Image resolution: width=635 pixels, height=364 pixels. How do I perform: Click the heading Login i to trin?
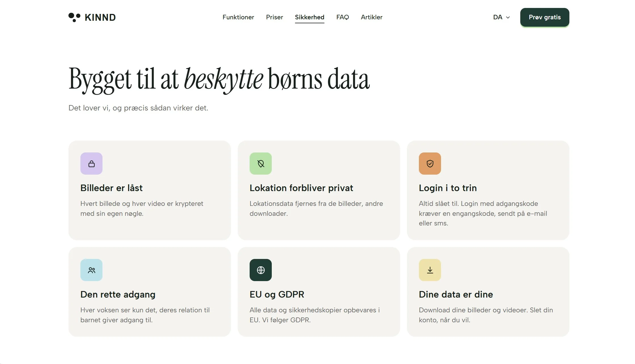[448, 188]
